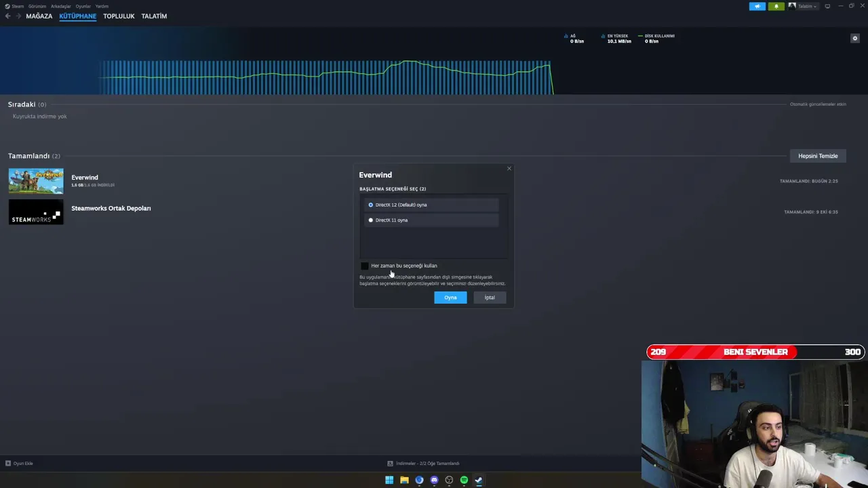Screen dimensions: 868x488
Task: Click Everwind completion time 'BUGÜN 2:25'
Action: point(809,181)
